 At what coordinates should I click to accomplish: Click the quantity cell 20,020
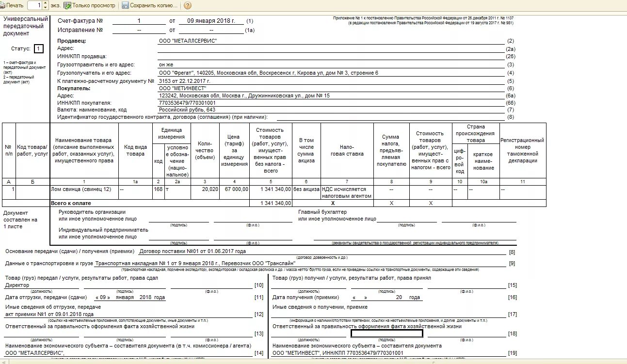point(205,192)
